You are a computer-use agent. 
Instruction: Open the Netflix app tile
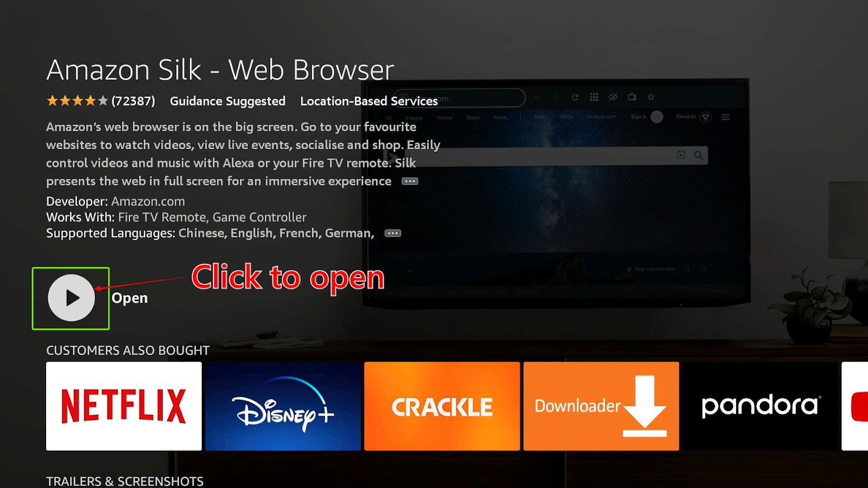124,406
